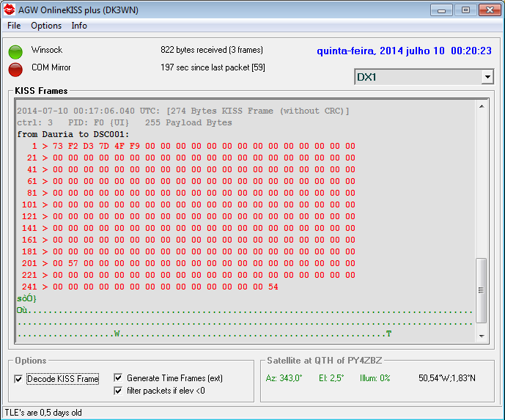Click the KISS Frames scrollbar thumb

click(482, 290)
